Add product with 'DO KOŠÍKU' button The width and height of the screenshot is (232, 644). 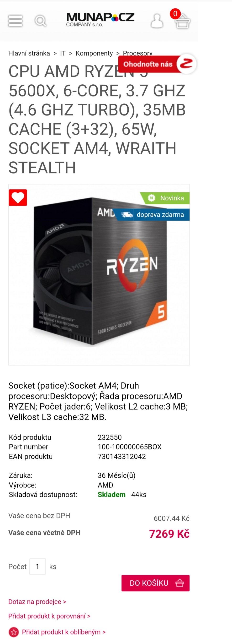click(155, 583)
